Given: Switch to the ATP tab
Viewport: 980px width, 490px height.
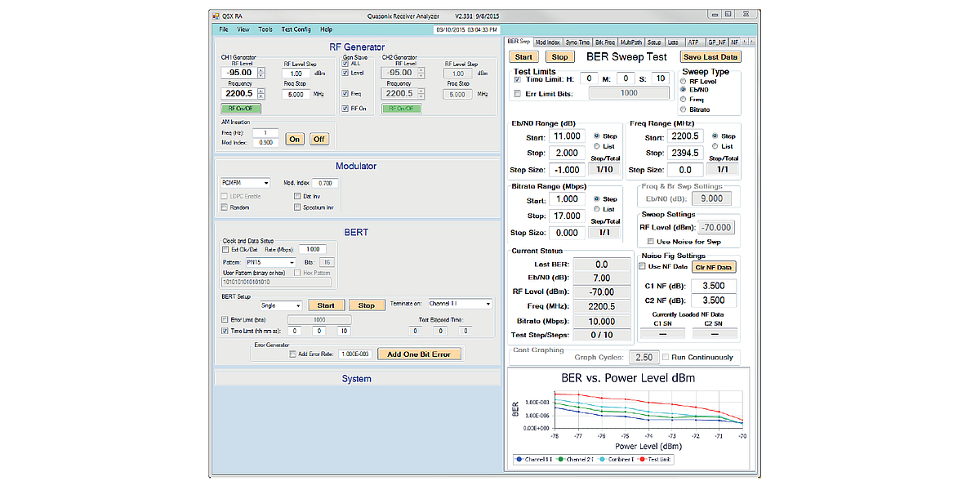Looking at the screenshot, I should [693, 41].
